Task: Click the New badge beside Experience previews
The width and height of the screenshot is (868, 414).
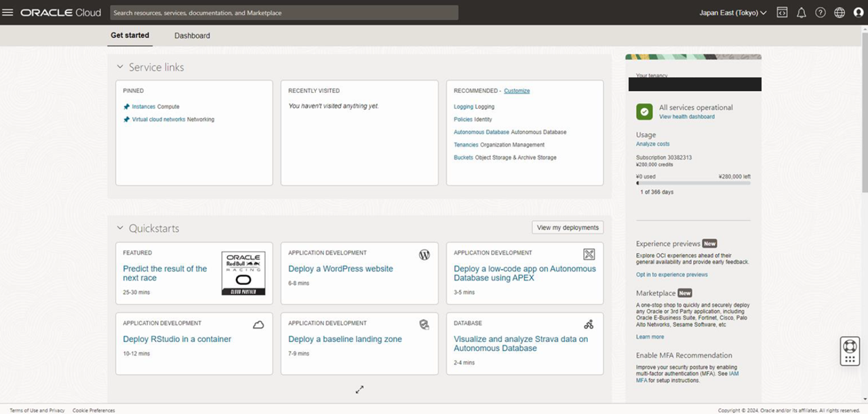Action: (709, 244)
